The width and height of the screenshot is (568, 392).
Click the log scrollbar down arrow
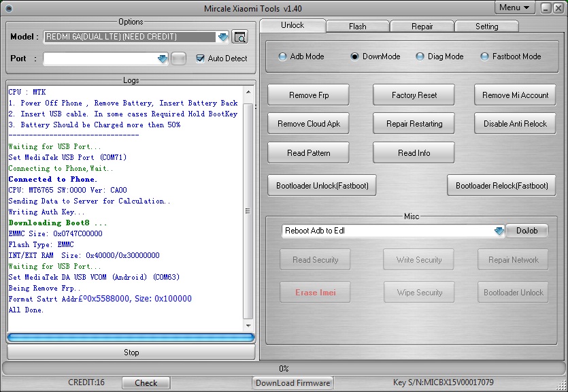coord(248,326)
